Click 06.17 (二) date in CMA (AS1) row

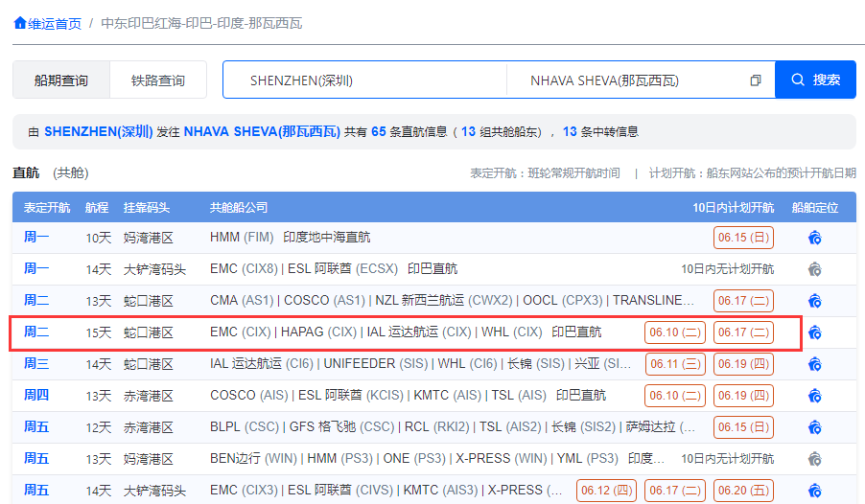tap(743, 301)
